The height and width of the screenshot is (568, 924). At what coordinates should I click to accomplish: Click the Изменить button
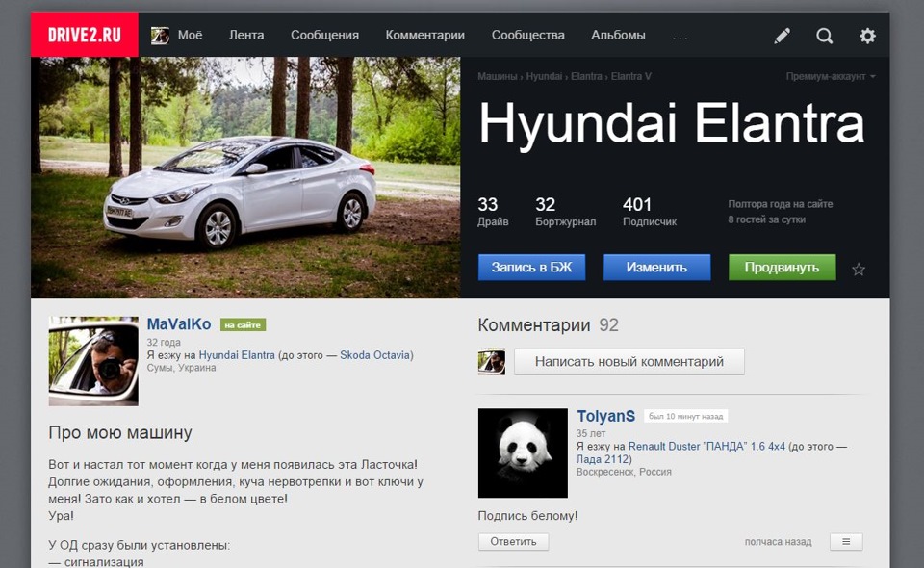[656, 267]
